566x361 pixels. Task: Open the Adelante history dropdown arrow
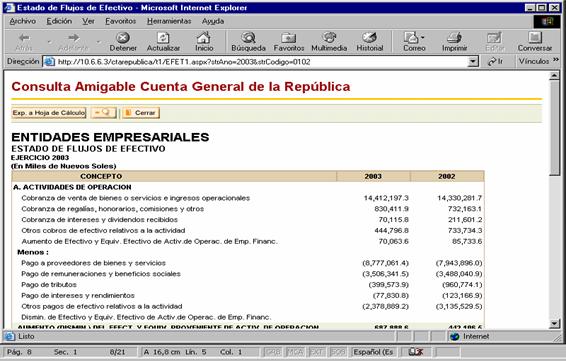point(98,42)
